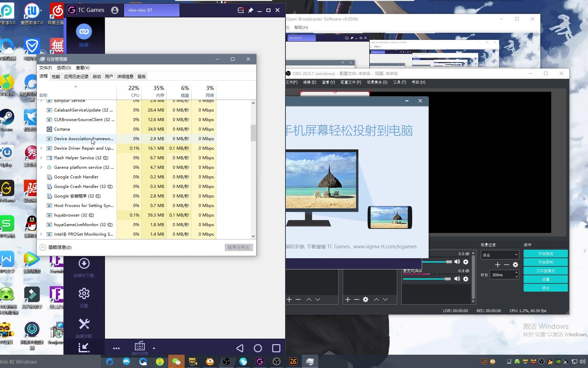Click 工作室模式 button in OBS
588x368 pixels.
pos(545,271)
